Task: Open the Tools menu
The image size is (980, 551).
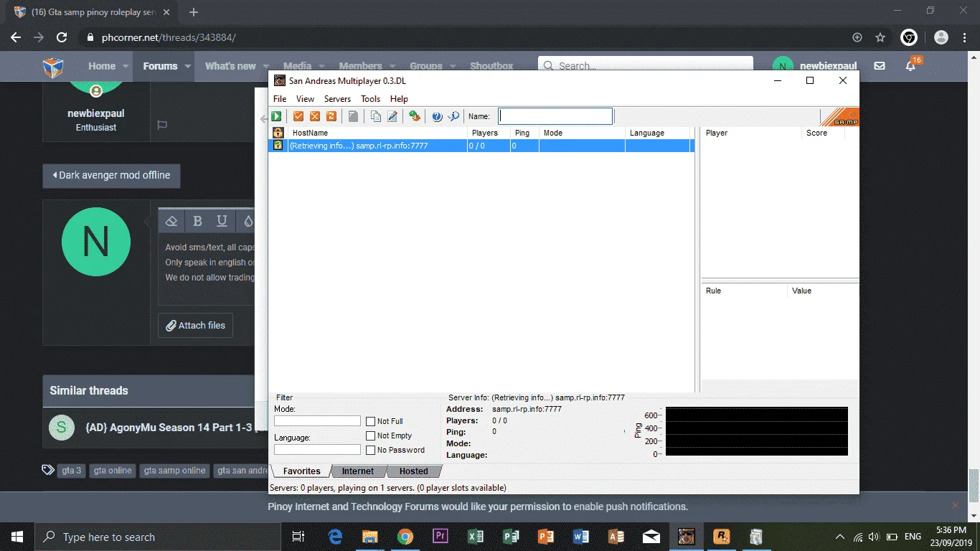Action: pos(370,99)
